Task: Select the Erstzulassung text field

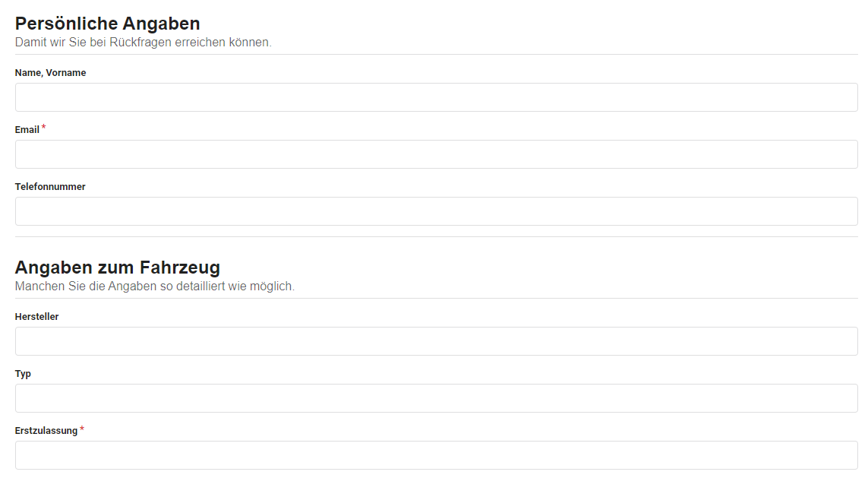Action: pos(436,455)
